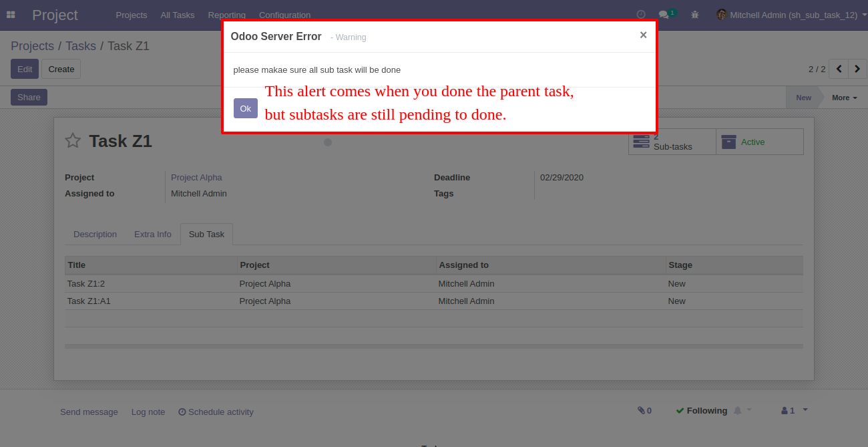Mark Task Z1 with the star
Image resolution: width=868 pixels, height=447 pixels.
coord(73,140)
